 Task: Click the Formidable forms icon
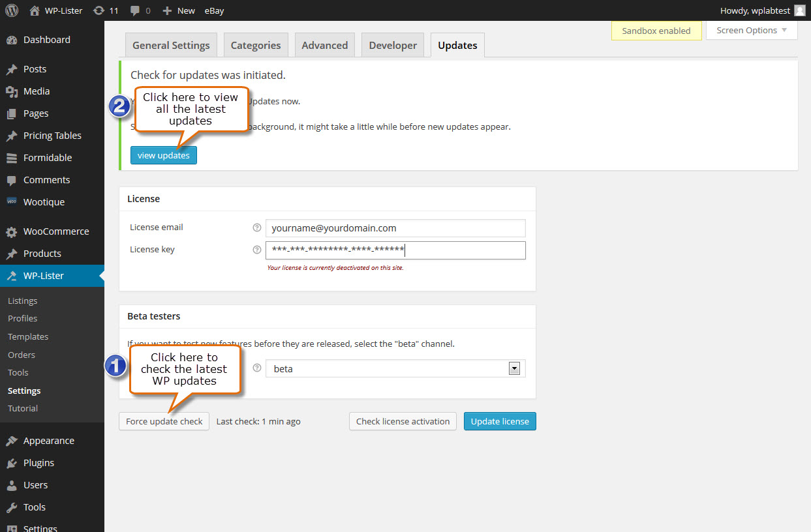pos(12,158)
